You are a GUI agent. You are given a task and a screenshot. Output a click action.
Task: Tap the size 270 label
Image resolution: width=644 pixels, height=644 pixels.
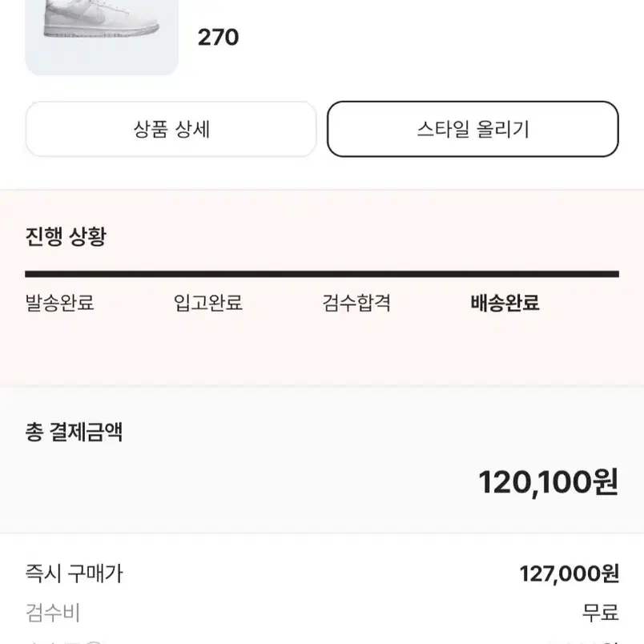[218, 38]
